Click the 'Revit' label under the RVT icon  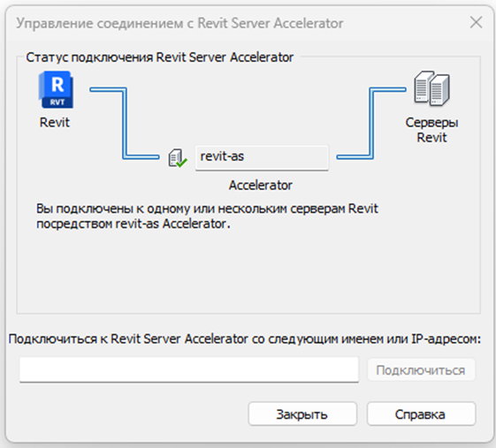[55, 122]
